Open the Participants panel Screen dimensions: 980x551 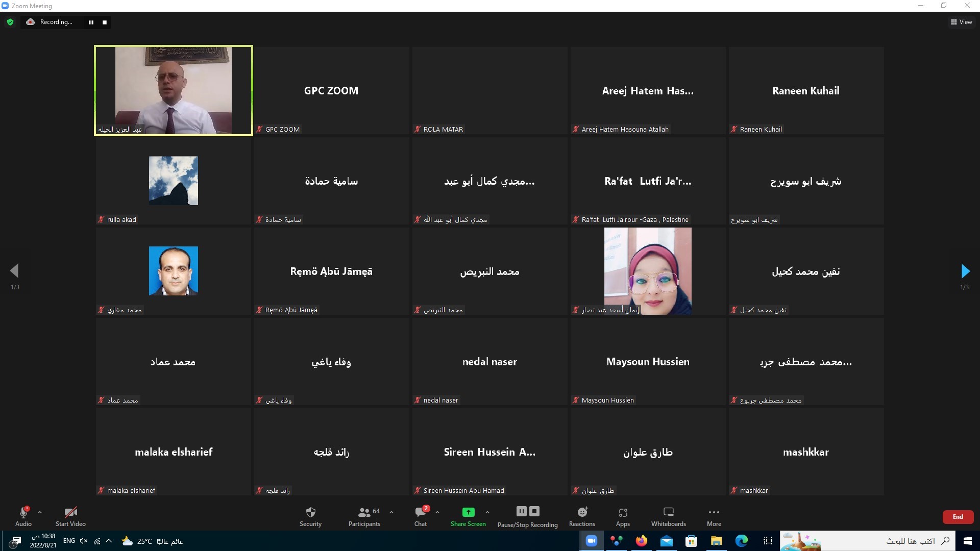(364, 516)
